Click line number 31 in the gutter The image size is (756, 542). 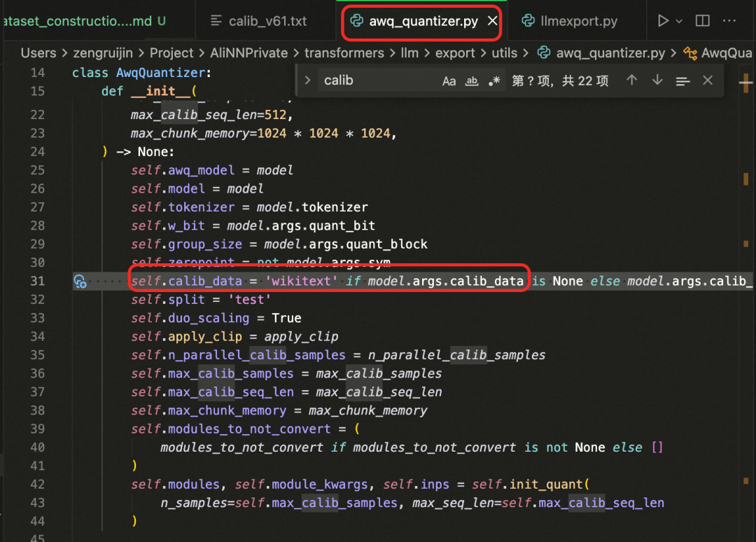click(x=38, y=281)
